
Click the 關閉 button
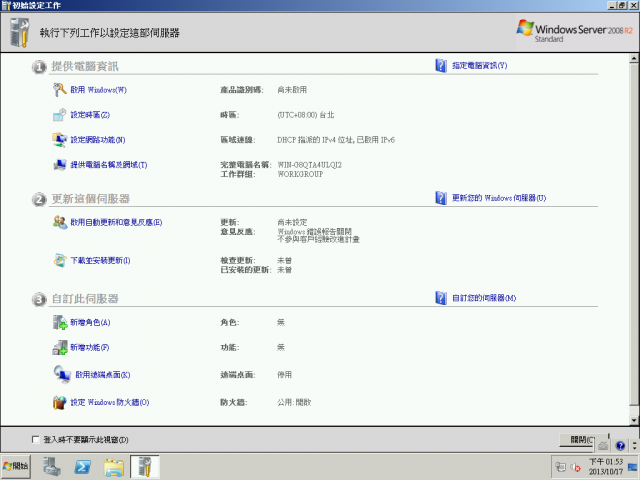[x=577, y=440]
